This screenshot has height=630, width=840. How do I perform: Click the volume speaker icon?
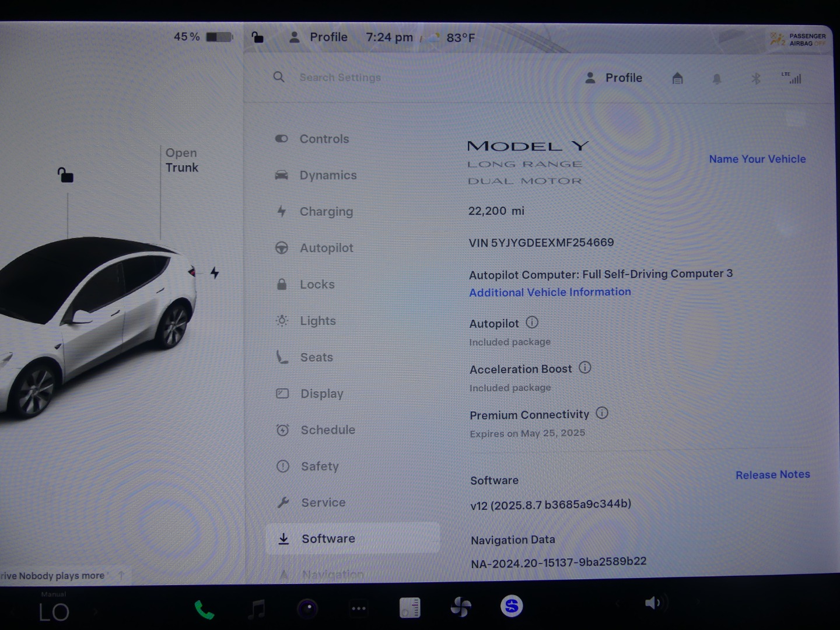click(x=652, y=603)
